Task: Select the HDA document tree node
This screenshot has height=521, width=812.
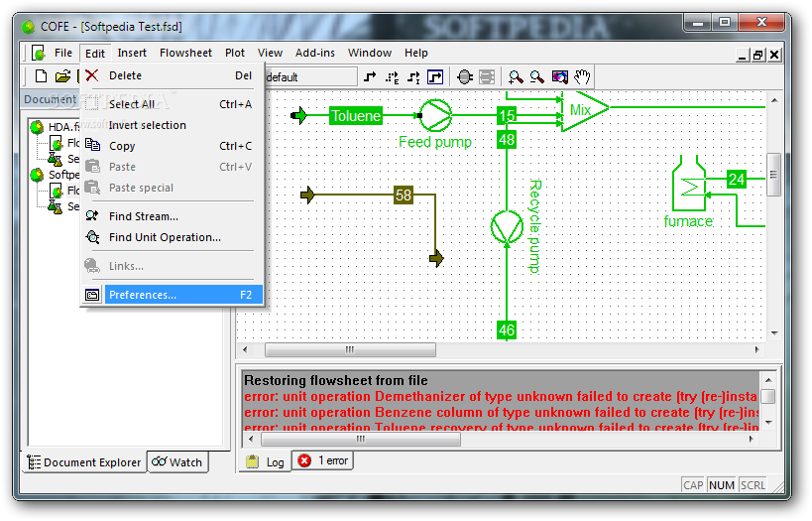Action: tap(63, 126)
